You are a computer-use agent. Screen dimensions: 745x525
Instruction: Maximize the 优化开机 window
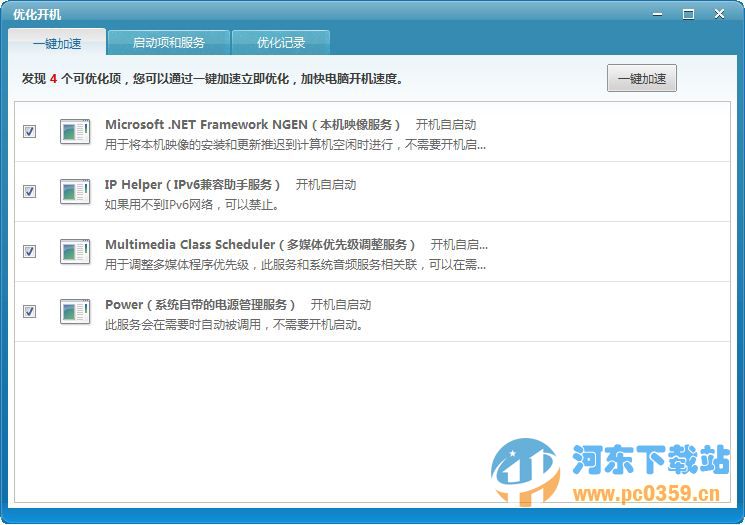click(688, 14)
